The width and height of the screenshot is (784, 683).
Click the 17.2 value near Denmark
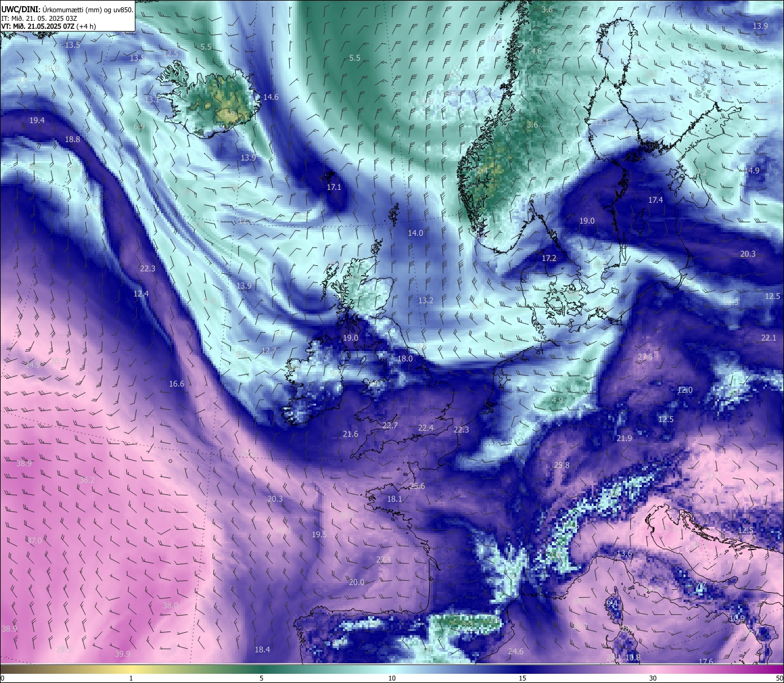[549, 258]
